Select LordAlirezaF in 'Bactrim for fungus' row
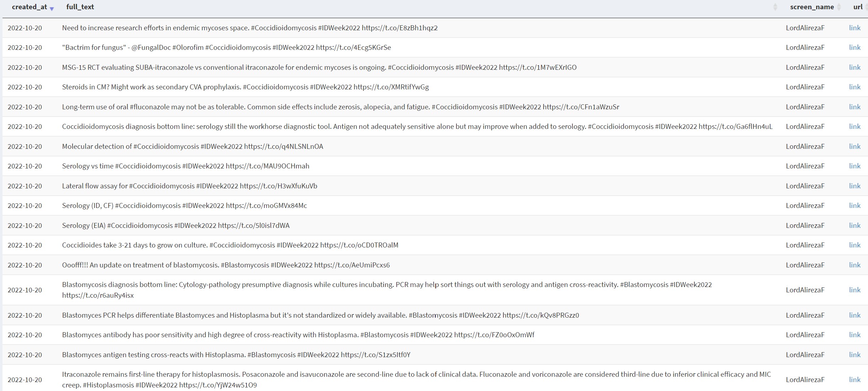Viewport: 868px width, 391px height. pyautogui.click(x=805, y=47)
